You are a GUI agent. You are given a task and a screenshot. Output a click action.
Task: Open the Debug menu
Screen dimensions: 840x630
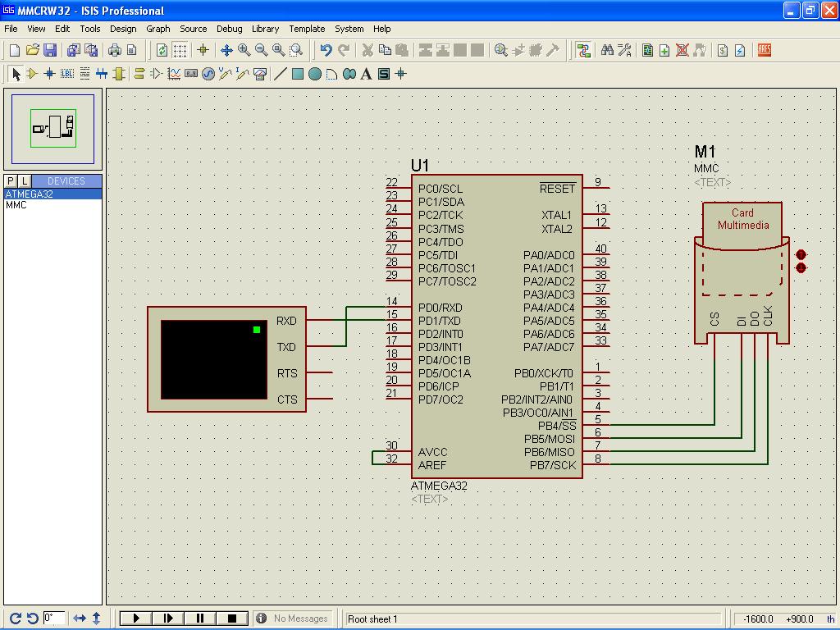pos(230,29)
